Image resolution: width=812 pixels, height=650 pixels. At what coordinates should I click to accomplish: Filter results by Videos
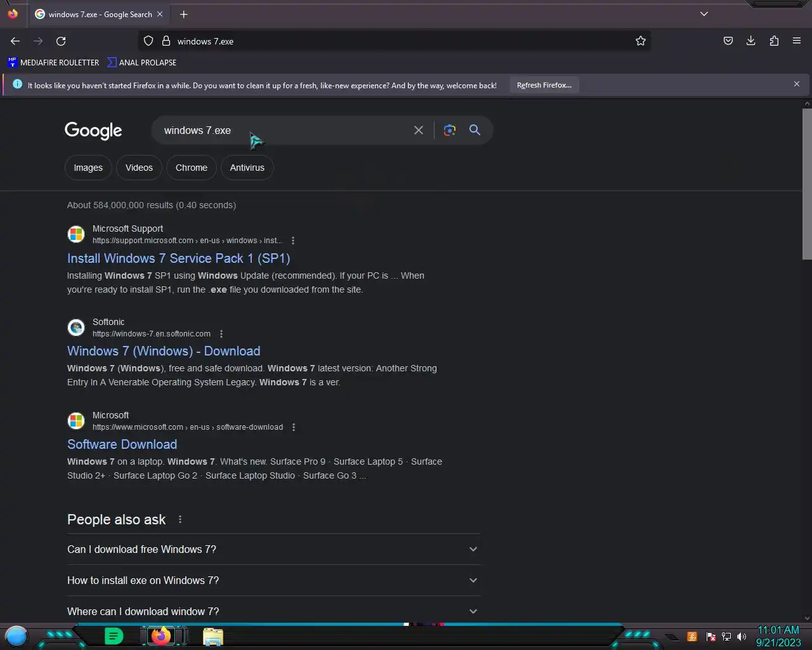139,168
